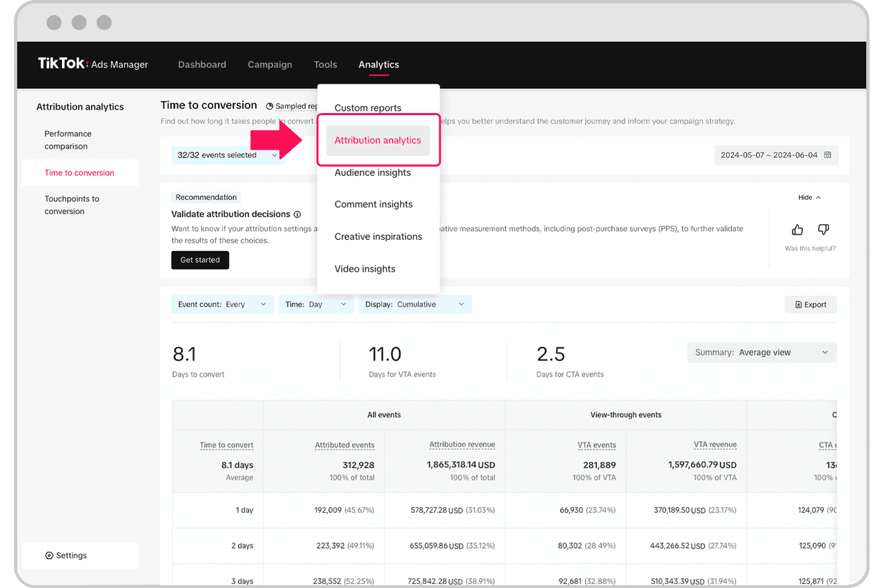Image resolution: width=883 pixels, height=588 pixels.
Task: Give thumbs up on the recommendation
Action: pyautogui.click(x=797, y=230)
